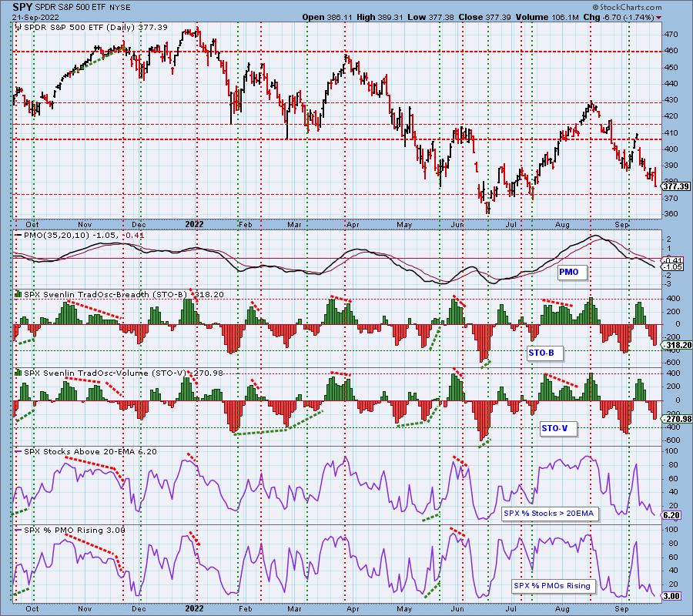Viewport: 693px width, 616px height.
Task: Click the 'SPDR S&P 500 ETF NYSE' subtitle
Action: [x=82, y=8]
